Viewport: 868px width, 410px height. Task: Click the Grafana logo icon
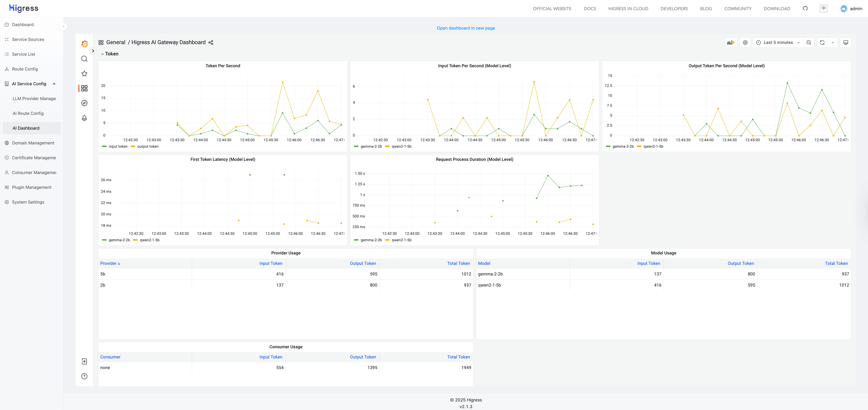[x=85, y=44]
